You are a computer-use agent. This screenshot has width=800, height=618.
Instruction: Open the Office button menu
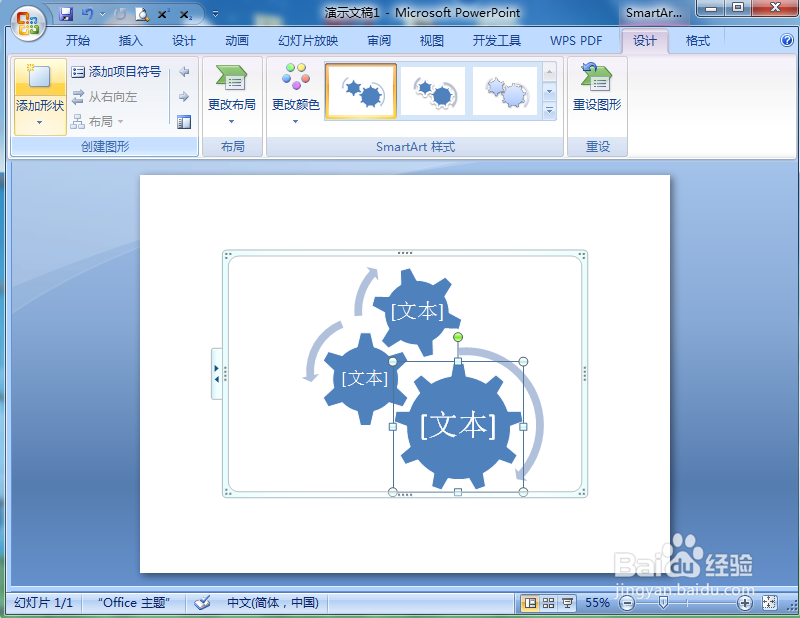pyautogui.click(x=28, y=23)
